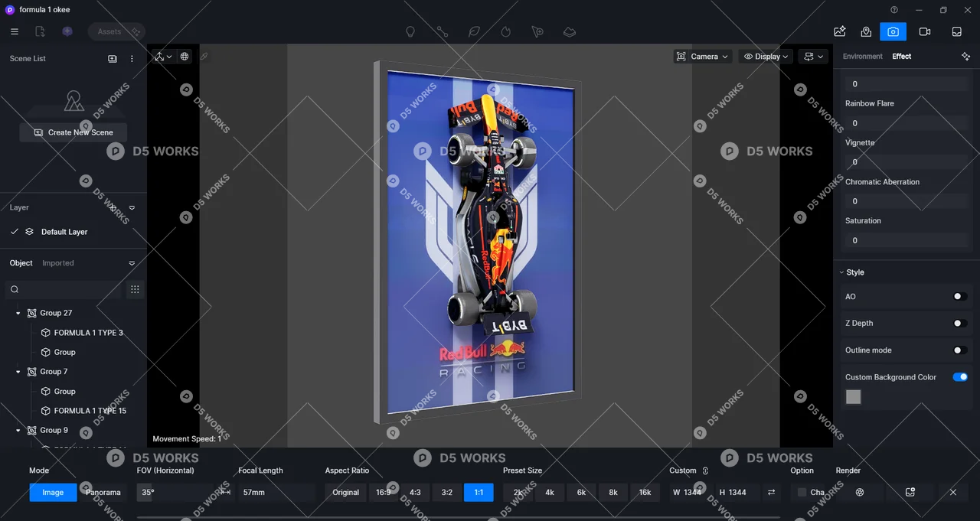This screenshot has width=980, height=521.
Task: Open the viewport sync screens dropdown
Action: [814, 57]
